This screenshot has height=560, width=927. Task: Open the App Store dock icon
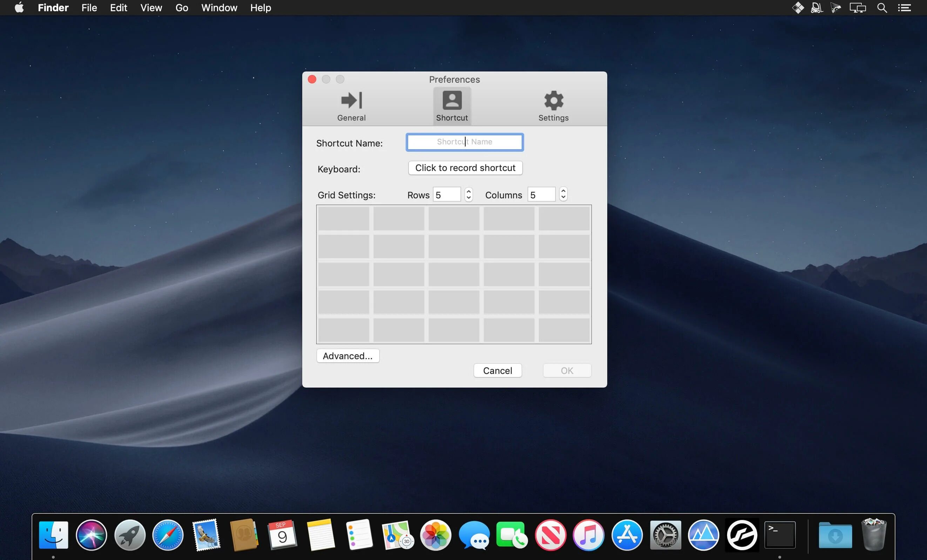[x=627, y=535]
